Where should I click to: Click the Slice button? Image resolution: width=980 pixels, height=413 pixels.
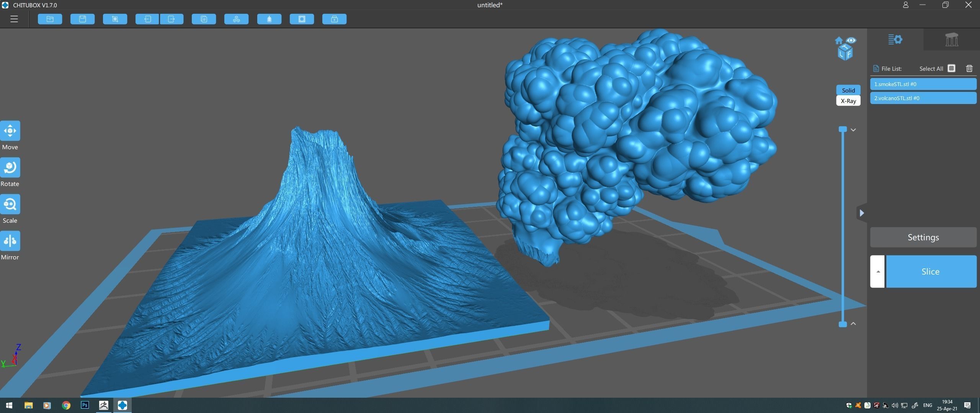pos(931,271)
